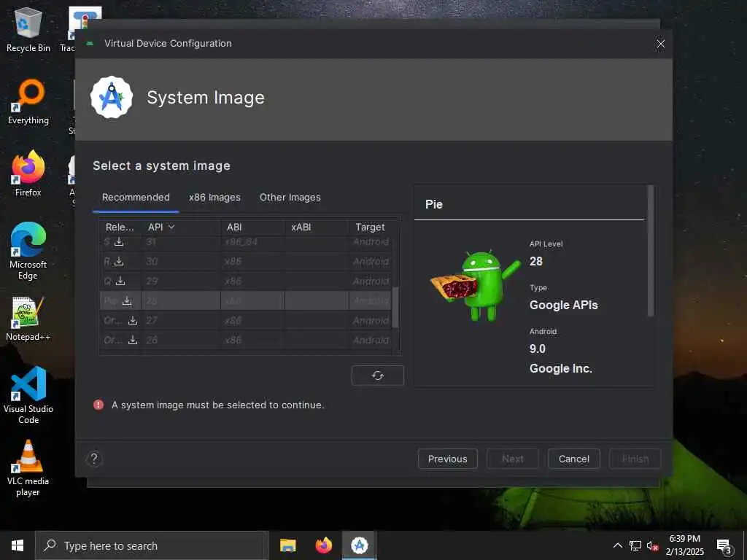Select the API 26 cell
This screenshot has height=560, width=747.
click(x=182, y=340)
